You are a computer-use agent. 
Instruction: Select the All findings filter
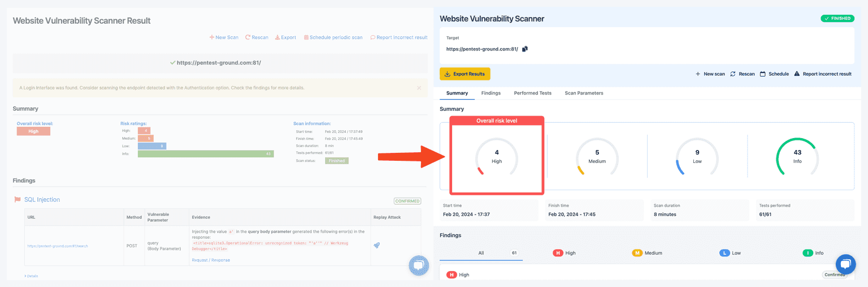click(x=481, y=253)
